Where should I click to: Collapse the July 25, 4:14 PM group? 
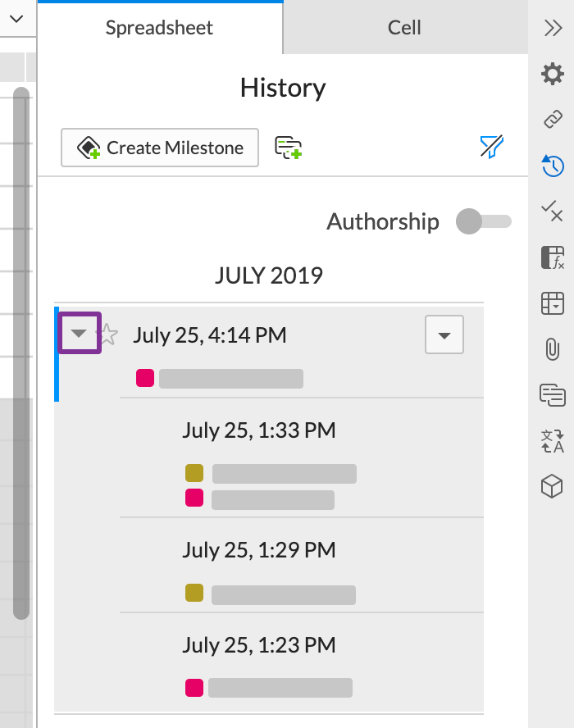tap(79, 333)
